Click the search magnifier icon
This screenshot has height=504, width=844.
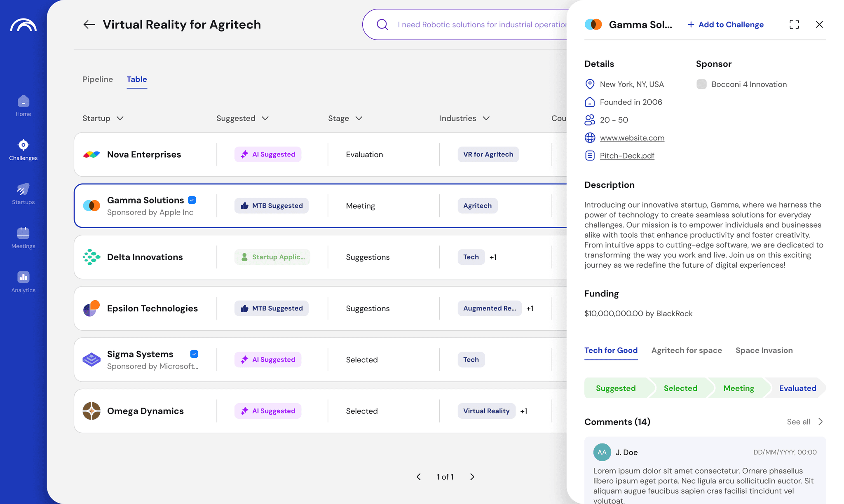click(382, 25)
